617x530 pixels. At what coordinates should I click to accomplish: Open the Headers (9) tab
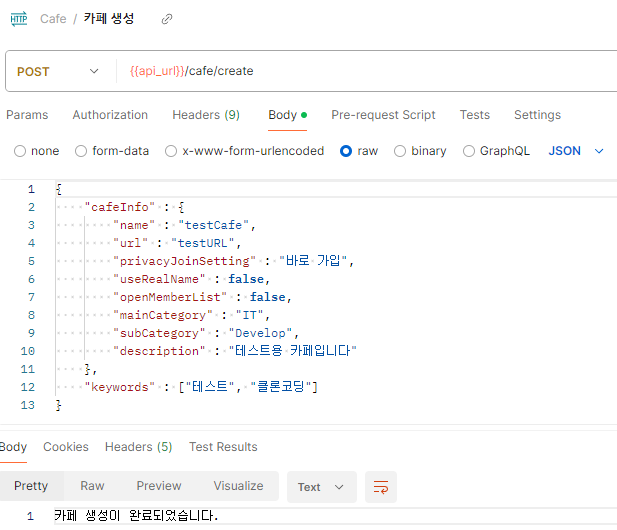coord(206,115)
